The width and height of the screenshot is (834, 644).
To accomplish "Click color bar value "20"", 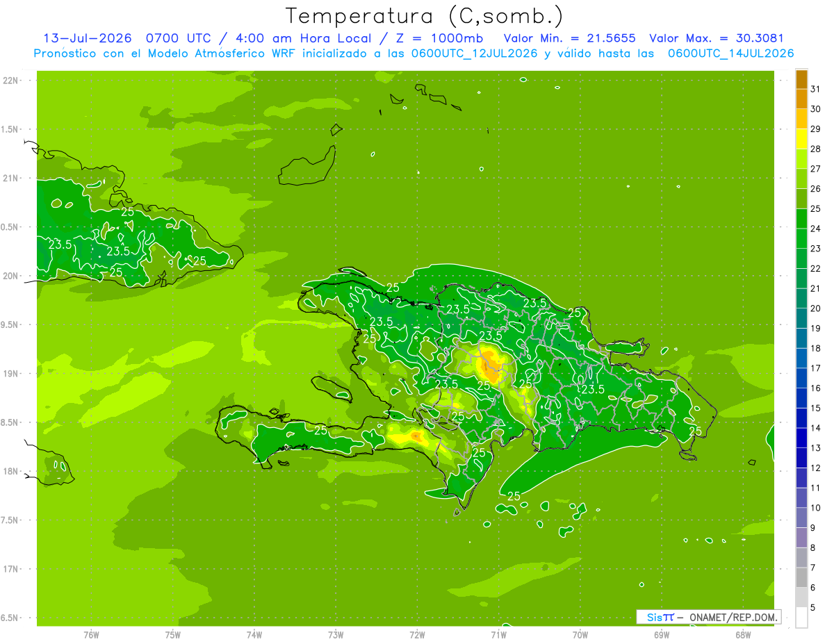I will pos(816,308).
